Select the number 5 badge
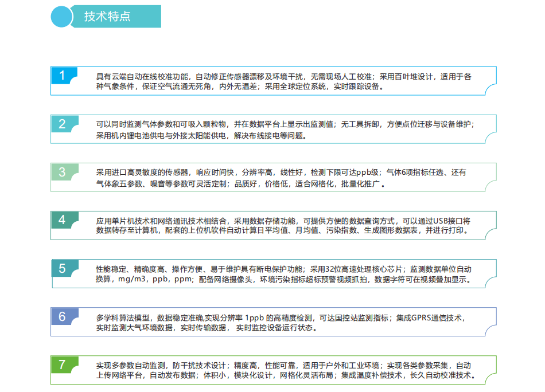Screen dimensions: 545x392 point(63,268)
